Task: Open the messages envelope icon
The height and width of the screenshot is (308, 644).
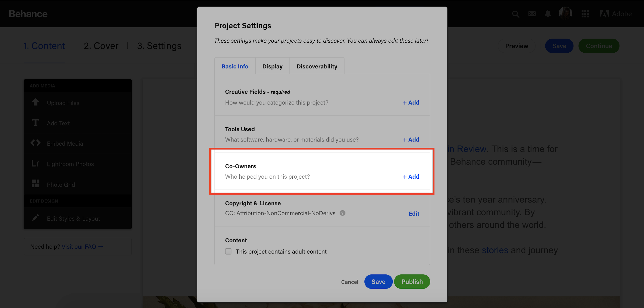Action: [532, 13]
